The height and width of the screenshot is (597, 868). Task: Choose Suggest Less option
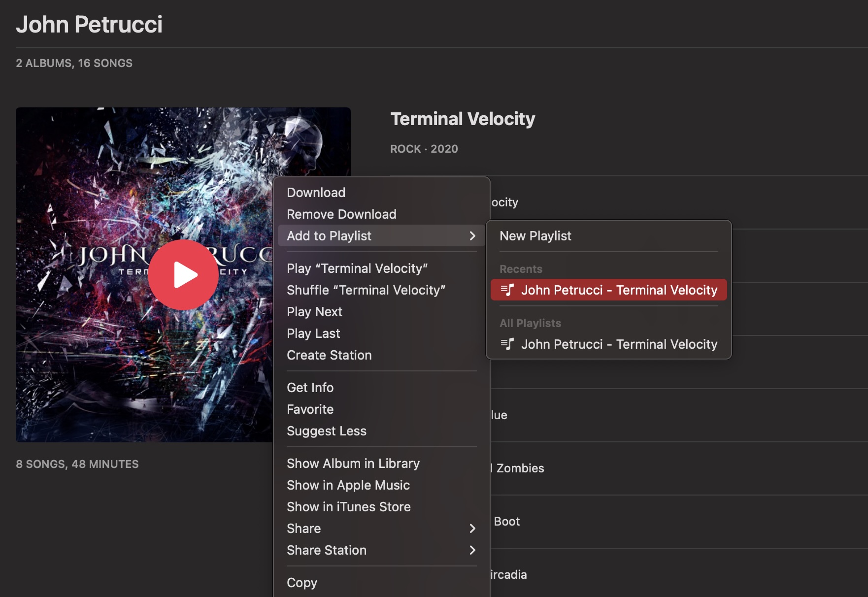pos(382,431)
